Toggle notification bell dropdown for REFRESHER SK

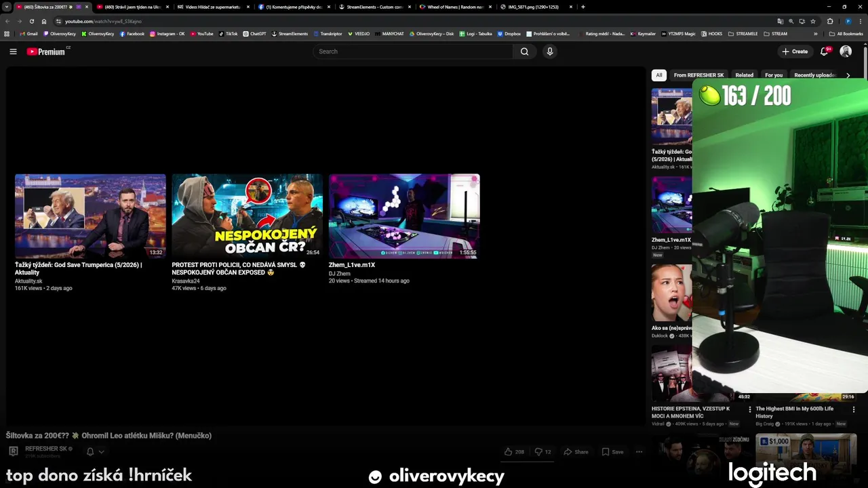pyautogui.click(x=95, y=451)
